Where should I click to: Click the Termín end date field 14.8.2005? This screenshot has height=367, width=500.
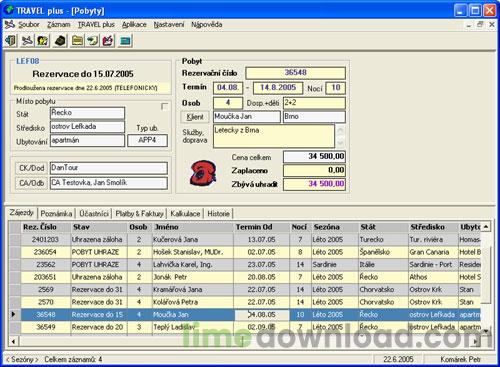click(x=278, y=88)
